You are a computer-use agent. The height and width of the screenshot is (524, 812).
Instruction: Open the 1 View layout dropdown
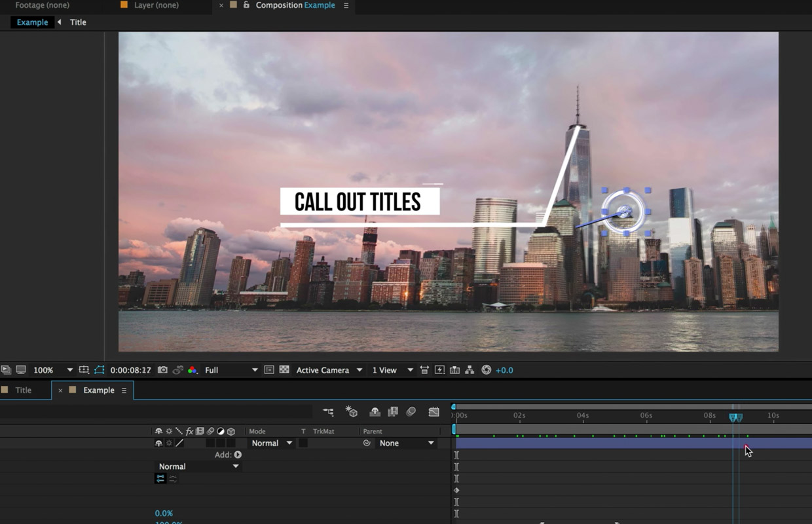pyautogui.click(x=392, y=370)
